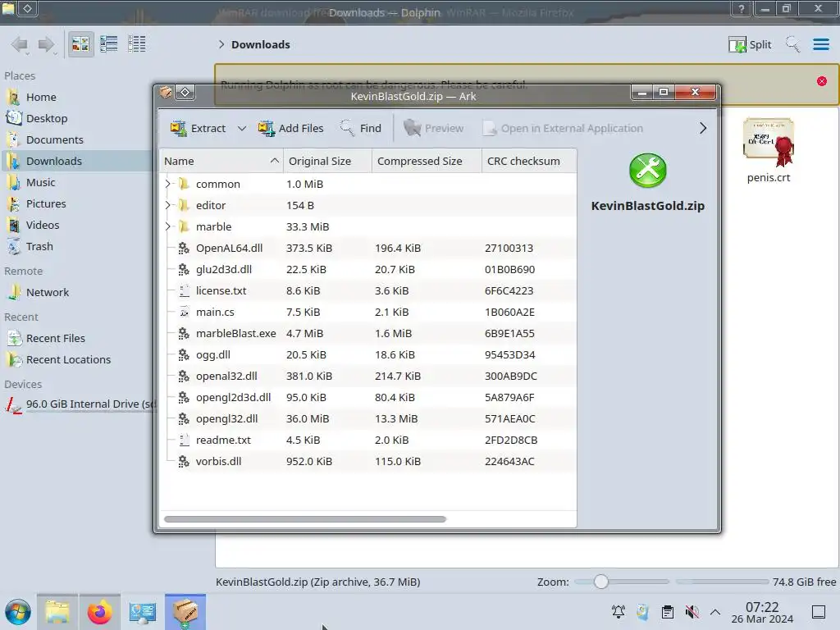Open Ark from the taskbar
The height and width of the screenshot is (630, 840).
coord(185,612)
